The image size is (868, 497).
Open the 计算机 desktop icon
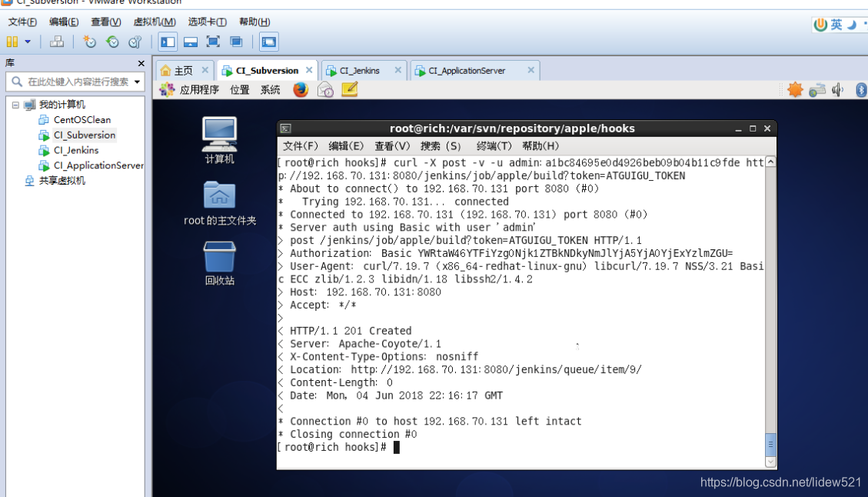pos(219,140)
